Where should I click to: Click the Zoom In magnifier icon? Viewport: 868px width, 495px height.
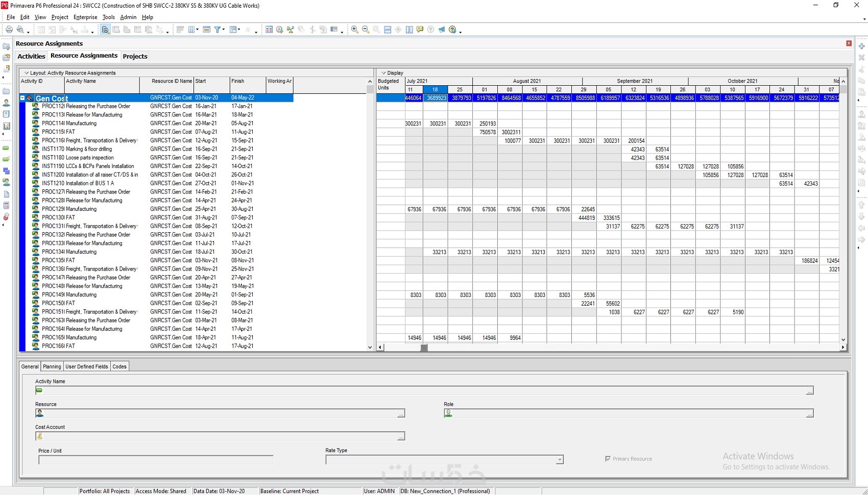point(355,30)
